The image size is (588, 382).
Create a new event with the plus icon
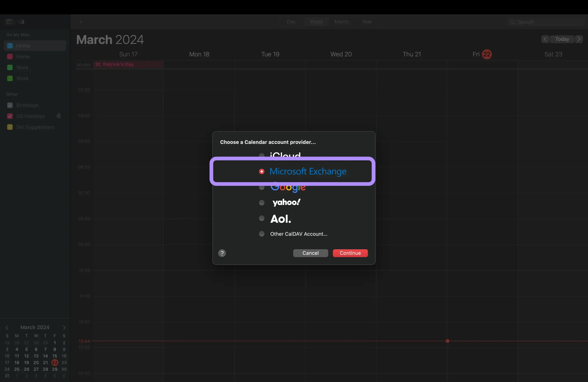[81, 22]
